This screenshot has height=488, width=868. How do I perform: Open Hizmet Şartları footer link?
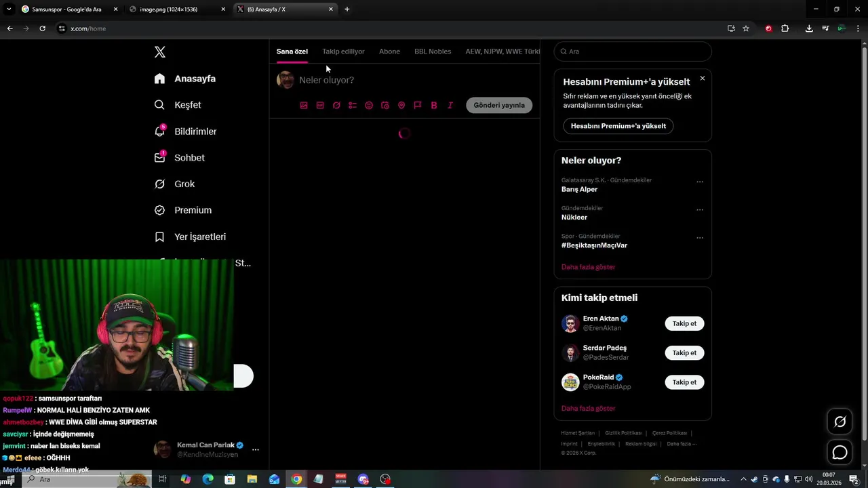point(578,433)
